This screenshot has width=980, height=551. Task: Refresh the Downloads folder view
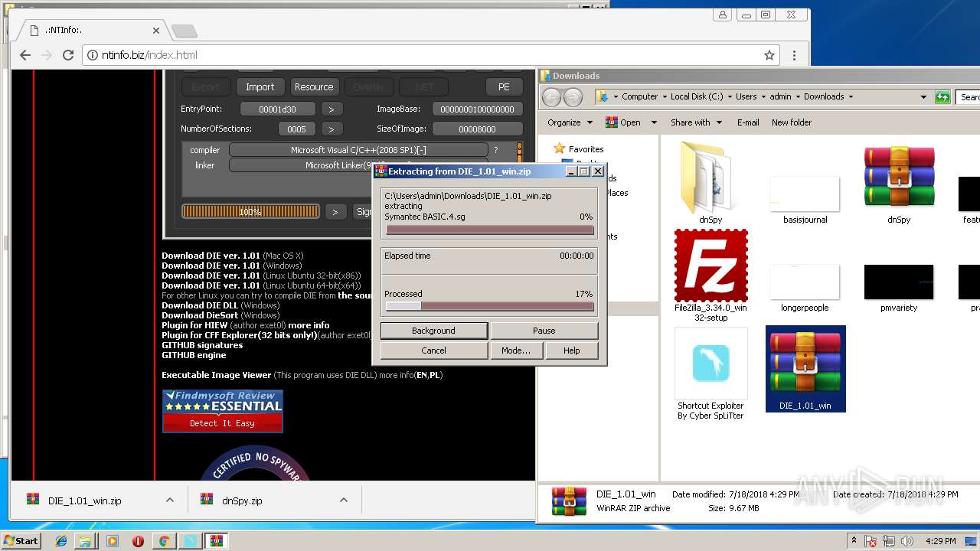tap(943, 97)
